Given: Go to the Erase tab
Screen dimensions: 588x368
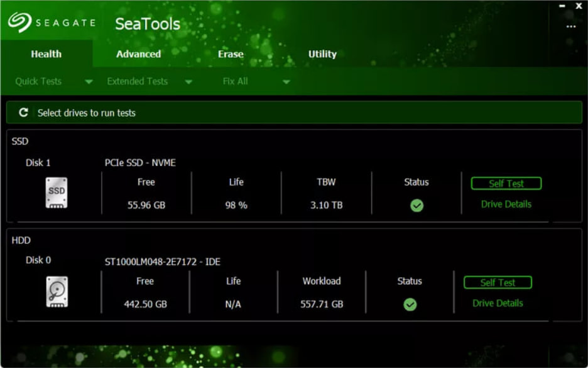Looking at the screenshot, I should click(x=231, y=54).
